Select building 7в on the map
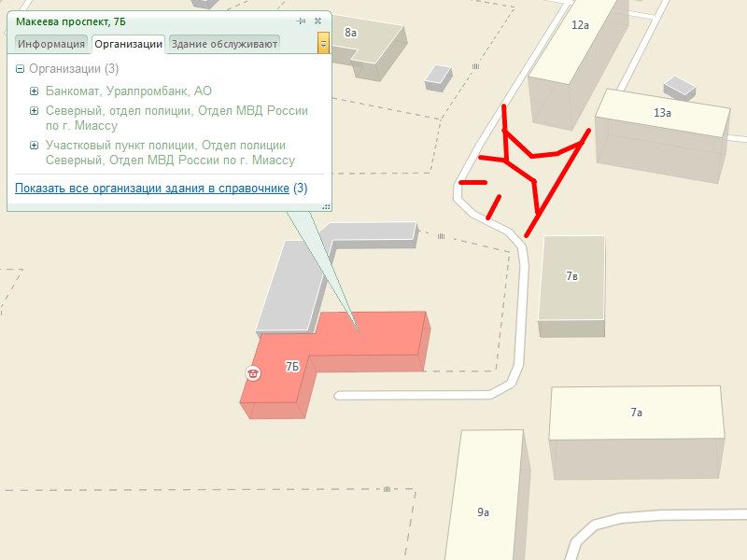 pyautogui.click(x=571, y=286)
